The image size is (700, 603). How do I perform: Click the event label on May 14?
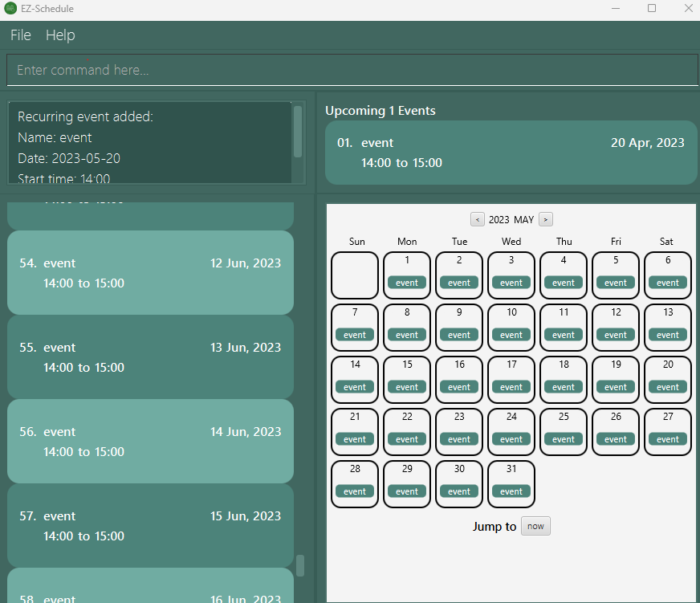click(355, 387)
